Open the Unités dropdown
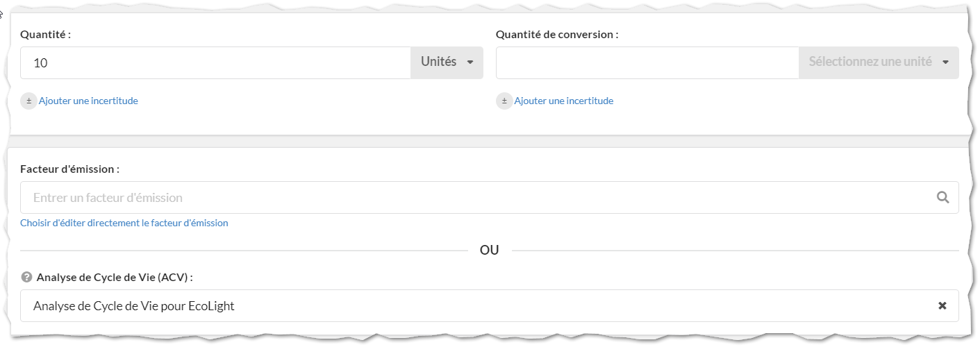This screenshot has width=980, height=347. tap(447, 62)
